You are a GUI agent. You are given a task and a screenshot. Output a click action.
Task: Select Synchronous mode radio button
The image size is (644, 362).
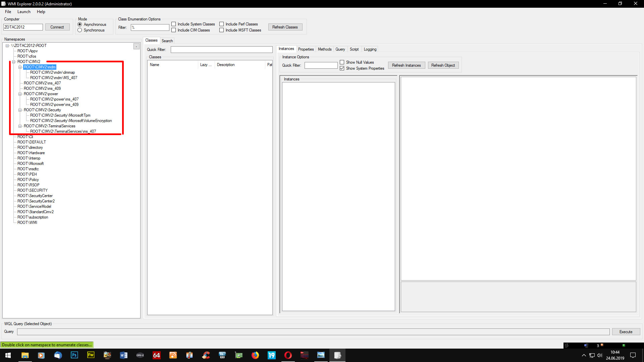tap(80, 30)
